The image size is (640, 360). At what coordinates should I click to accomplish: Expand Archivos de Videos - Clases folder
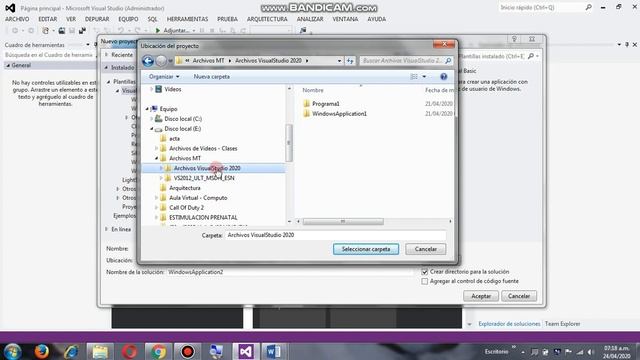coord(156,149)
